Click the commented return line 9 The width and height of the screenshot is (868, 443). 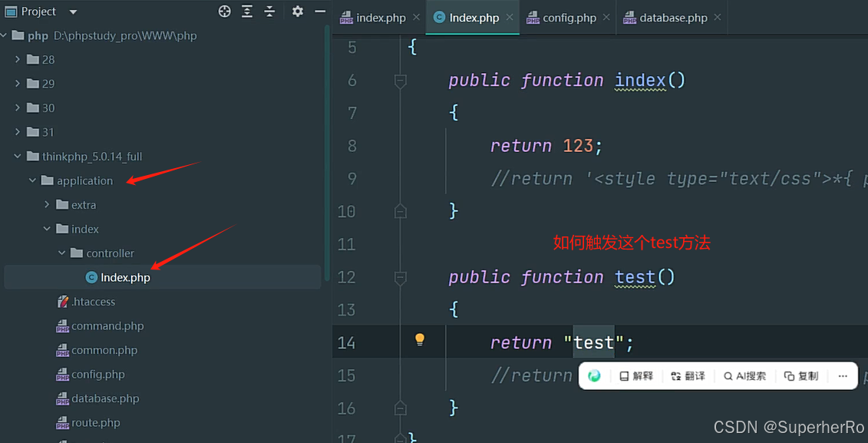tap(679, 179)
